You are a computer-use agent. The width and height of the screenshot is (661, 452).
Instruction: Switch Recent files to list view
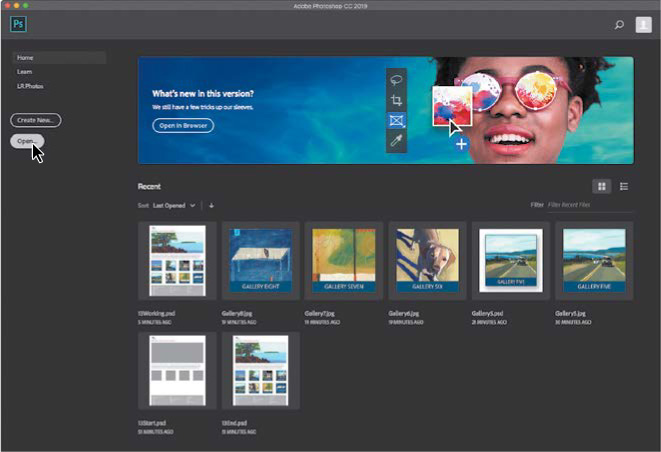coord(624,186)
